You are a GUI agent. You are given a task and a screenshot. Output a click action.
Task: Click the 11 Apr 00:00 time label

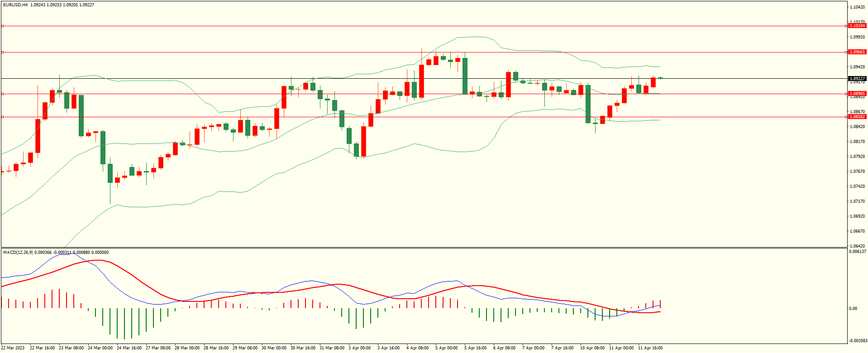(621, 348)
